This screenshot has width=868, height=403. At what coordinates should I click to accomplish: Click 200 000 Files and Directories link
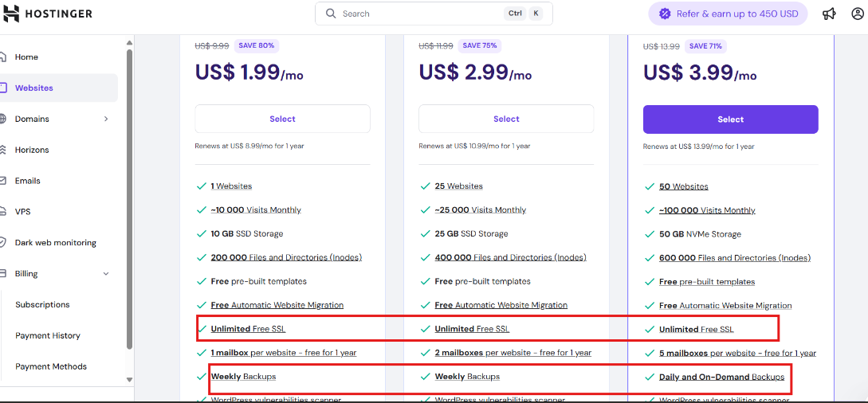pyautogui.click(x=286, y=257)
